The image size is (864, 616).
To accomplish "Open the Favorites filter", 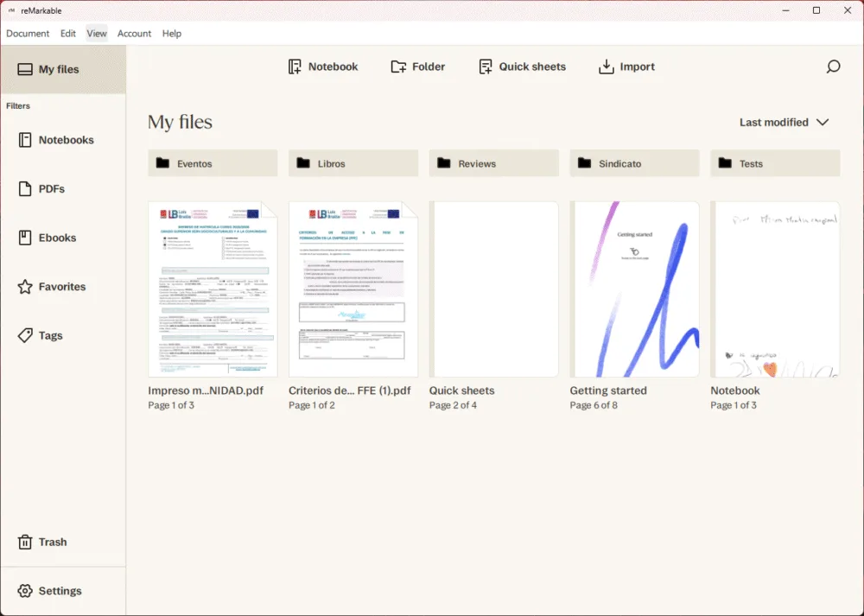I will 63,287.
